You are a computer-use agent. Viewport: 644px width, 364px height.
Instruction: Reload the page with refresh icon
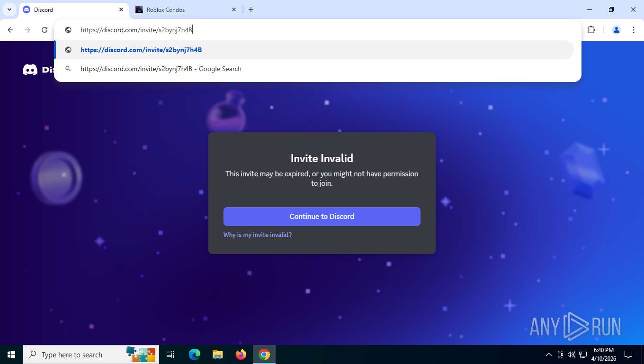[45, 30]
